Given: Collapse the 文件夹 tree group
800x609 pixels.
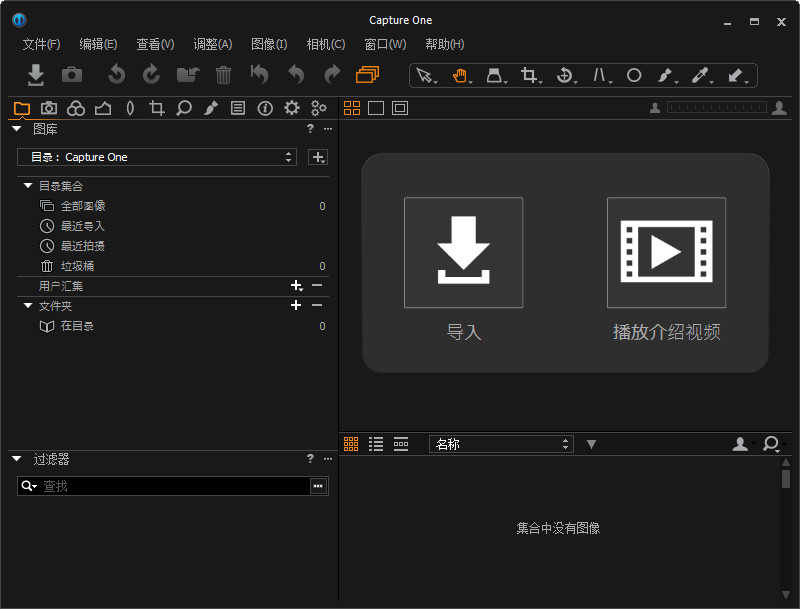Looking at the screenshot, I should (x=28, y=306).
